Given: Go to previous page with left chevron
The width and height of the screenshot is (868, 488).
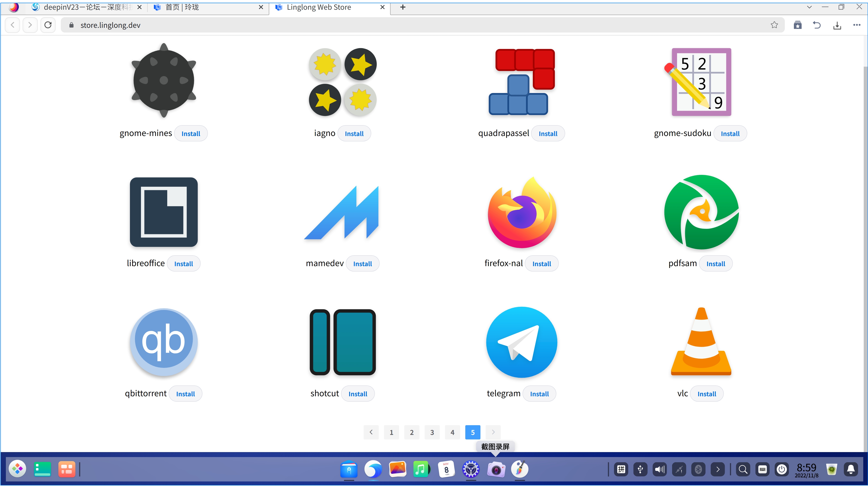Looking at the screenshot, I should [371, 432].
